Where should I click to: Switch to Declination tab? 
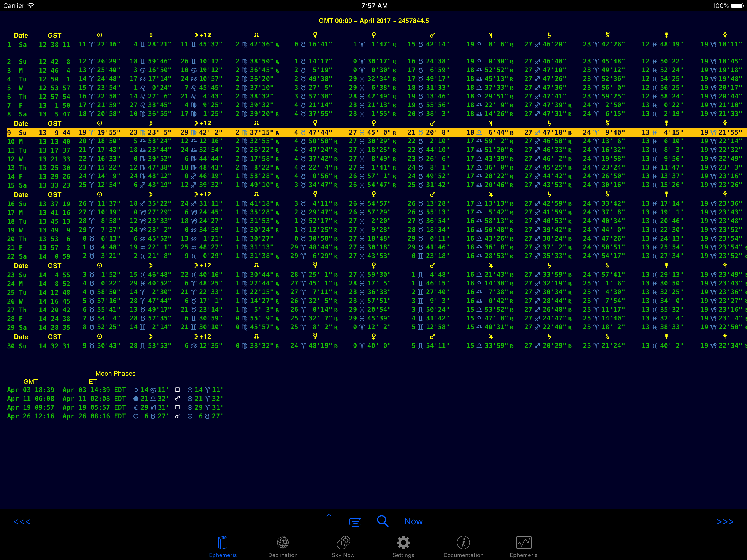[283, 547]
